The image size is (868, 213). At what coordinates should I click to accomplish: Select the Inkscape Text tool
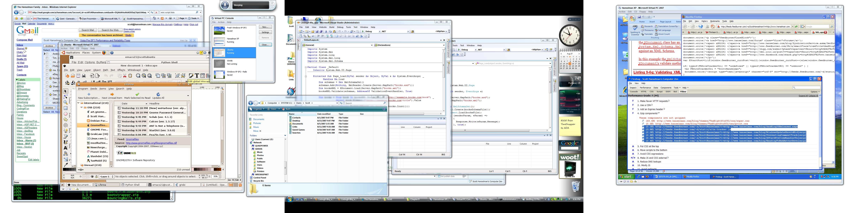[66, 148]
